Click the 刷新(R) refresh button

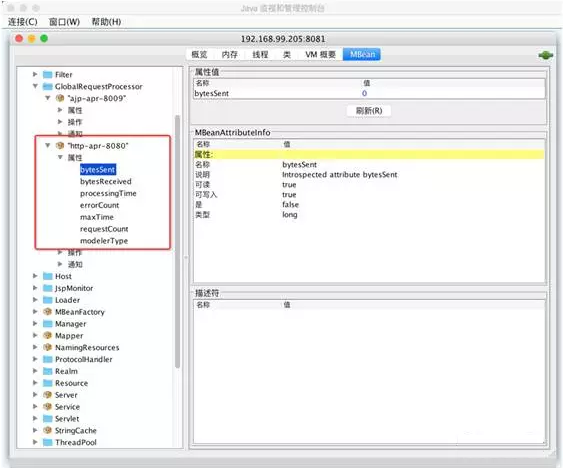[x=369, y=111]
